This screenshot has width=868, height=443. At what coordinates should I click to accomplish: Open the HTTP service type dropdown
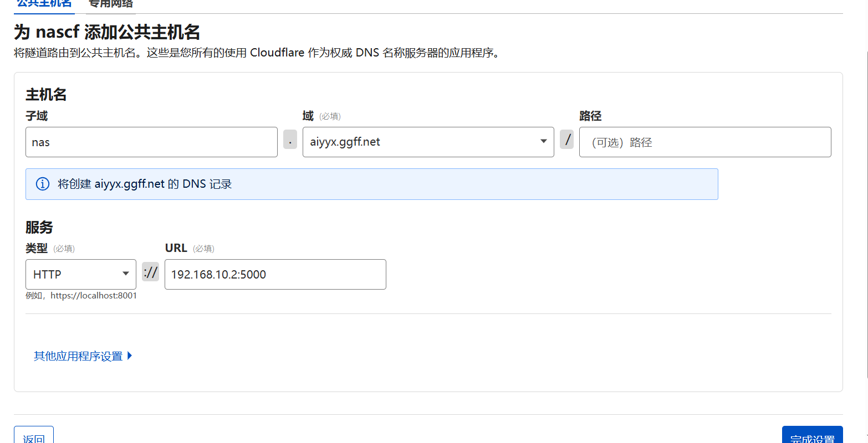81,274
